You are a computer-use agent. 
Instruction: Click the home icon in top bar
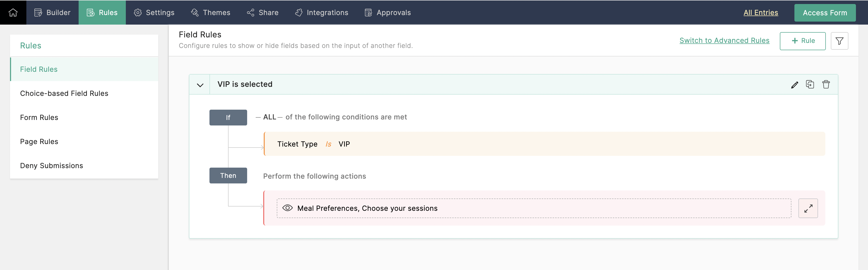coord(13,13)
